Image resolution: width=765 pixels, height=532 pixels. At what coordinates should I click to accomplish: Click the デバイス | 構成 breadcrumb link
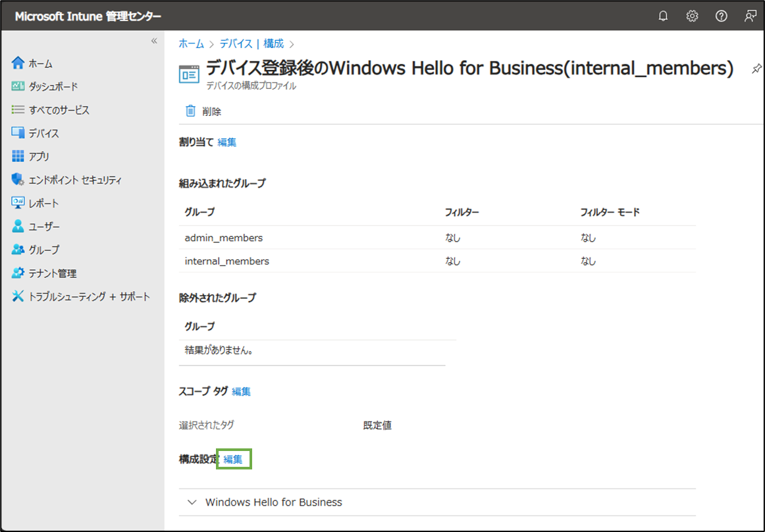point(251,44)
